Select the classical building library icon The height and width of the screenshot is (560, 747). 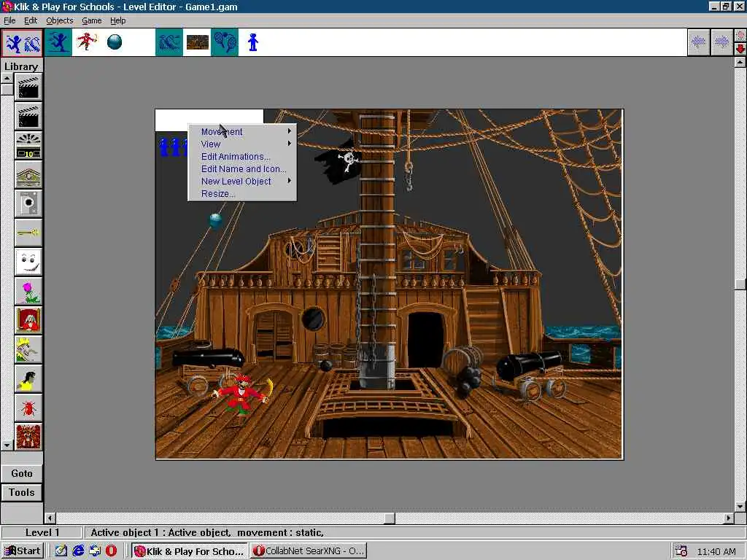[28, 175]
